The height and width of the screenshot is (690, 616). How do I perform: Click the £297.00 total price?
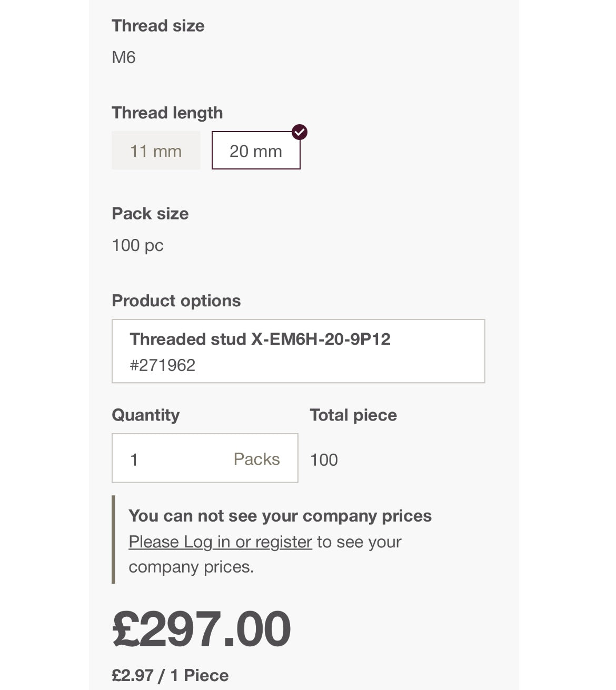tap(201, 628)
